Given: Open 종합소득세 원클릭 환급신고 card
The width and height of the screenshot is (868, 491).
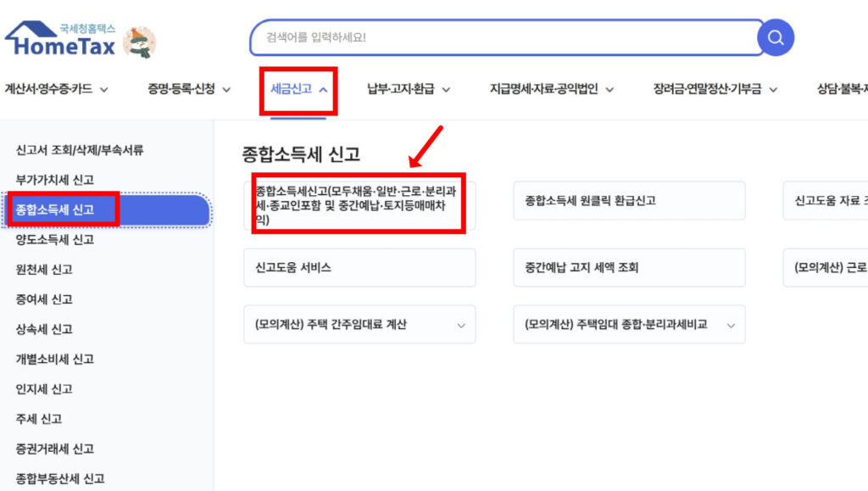Looking at the screenshot, I should [629, 200].
